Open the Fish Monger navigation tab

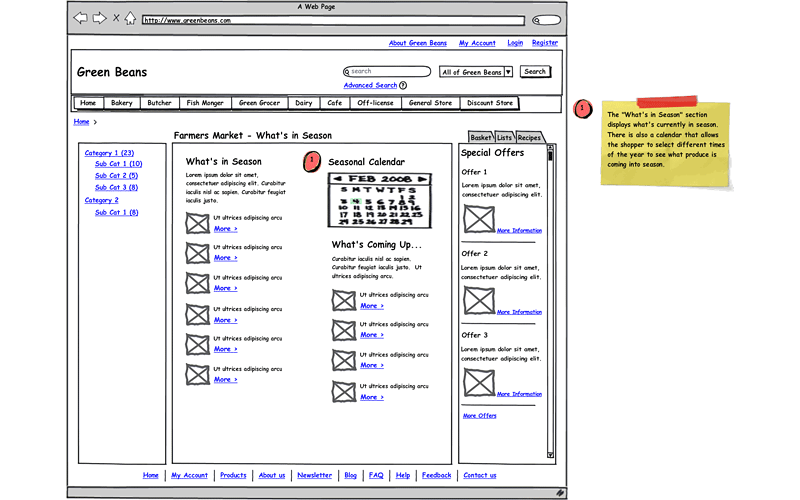pyautogui.click(x=205, y=103)
